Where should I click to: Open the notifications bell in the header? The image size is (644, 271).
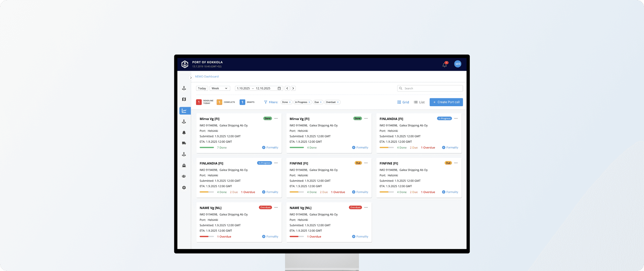444,65
